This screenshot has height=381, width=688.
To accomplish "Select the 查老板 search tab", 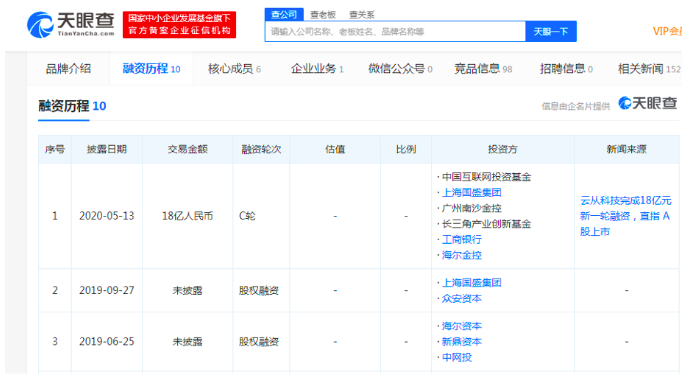I will coord(323,15).
